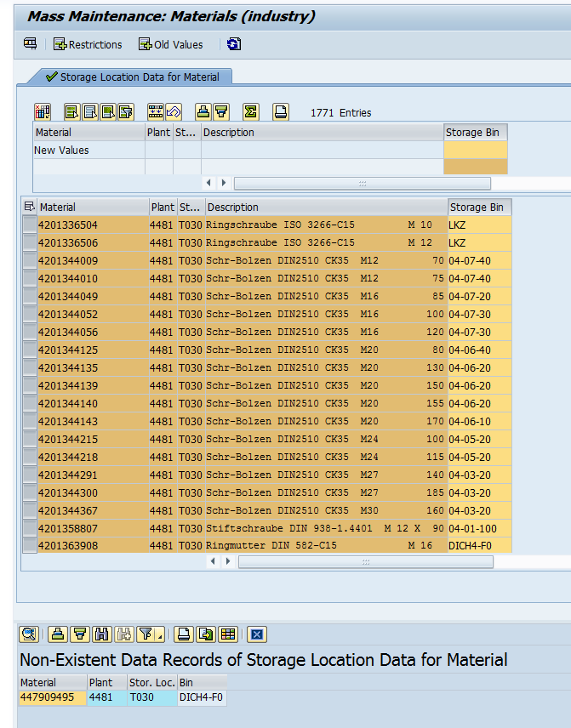Show Old Values
571x728 pixels.
(x=171, y=44)
